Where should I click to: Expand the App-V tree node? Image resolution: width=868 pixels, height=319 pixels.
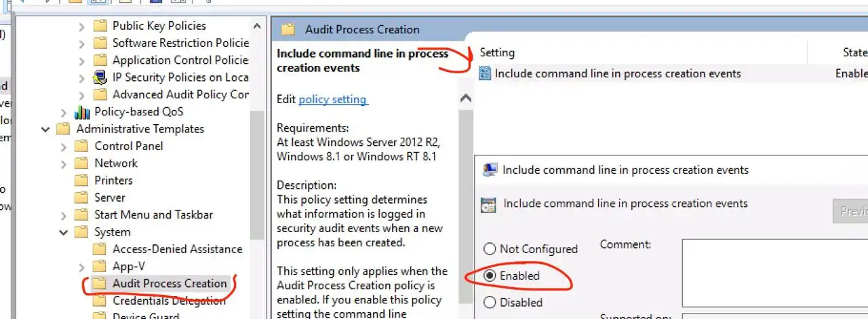82,267
